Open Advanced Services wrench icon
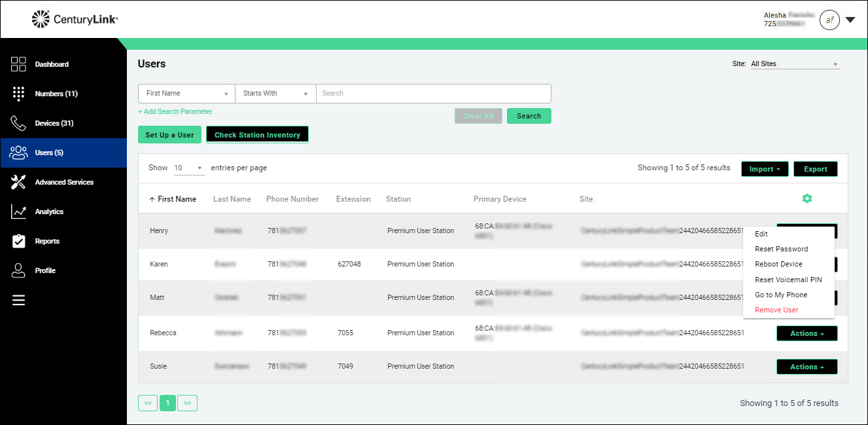The height and width of the screenshot is (425, 868). click(18, 182)
